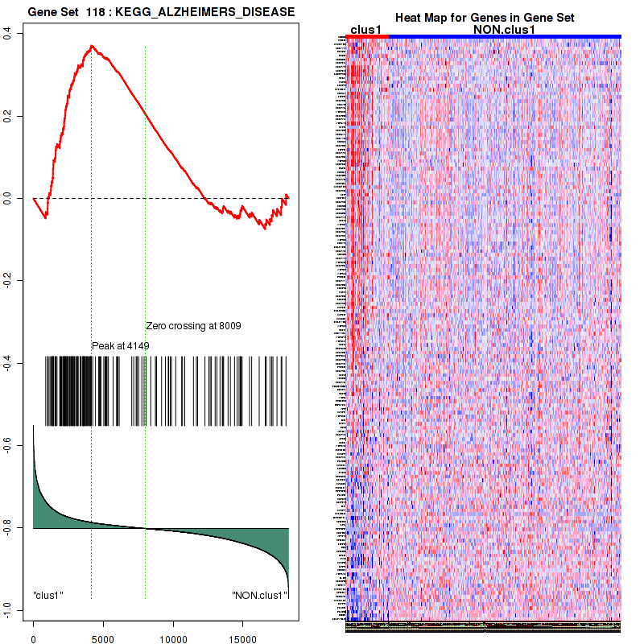Screen dimensions: 644x644
Task: Click the blue NON.clus1 color bar
Action: tap(505, 36)
